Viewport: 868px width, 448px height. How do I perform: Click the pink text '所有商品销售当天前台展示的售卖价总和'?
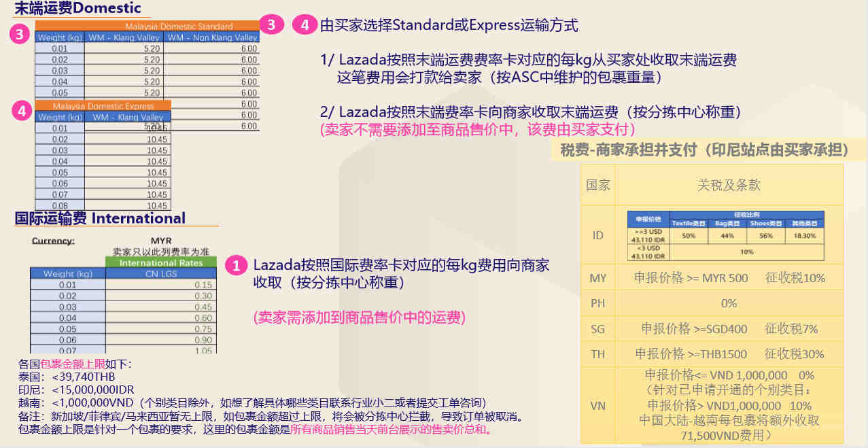coord(389,430)
